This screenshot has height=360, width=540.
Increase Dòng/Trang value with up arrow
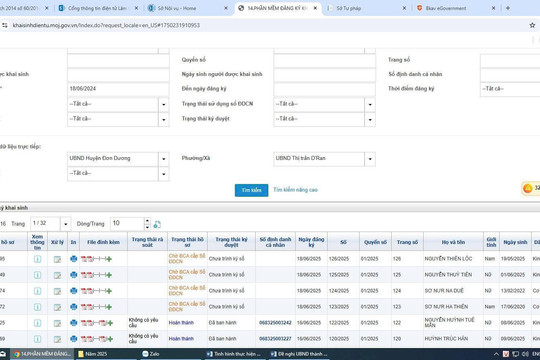pyautogui.click(x=147, y=220)
